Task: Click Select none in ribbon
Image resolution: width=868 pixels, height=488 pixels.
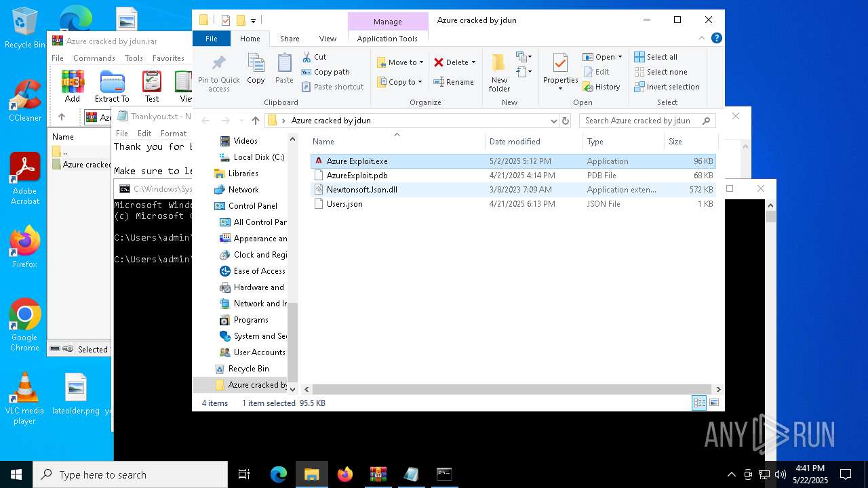Action: [661, 72]
